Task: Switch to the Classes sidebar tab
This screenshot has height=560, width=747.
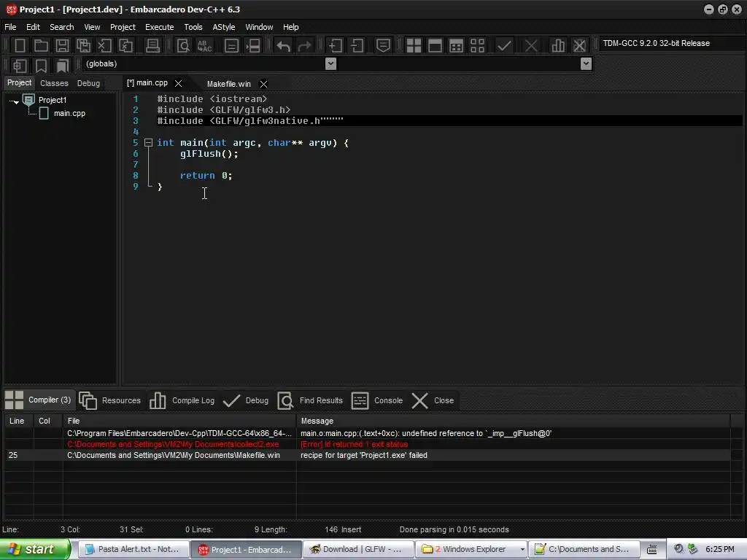Action: [54, 83]
